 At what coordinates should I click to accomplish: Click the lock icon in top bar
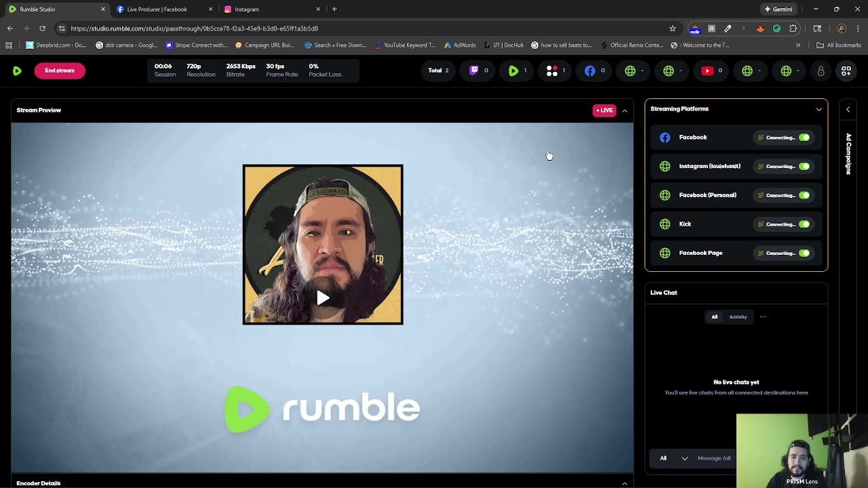pyautogui.click(x=821, y=70)
